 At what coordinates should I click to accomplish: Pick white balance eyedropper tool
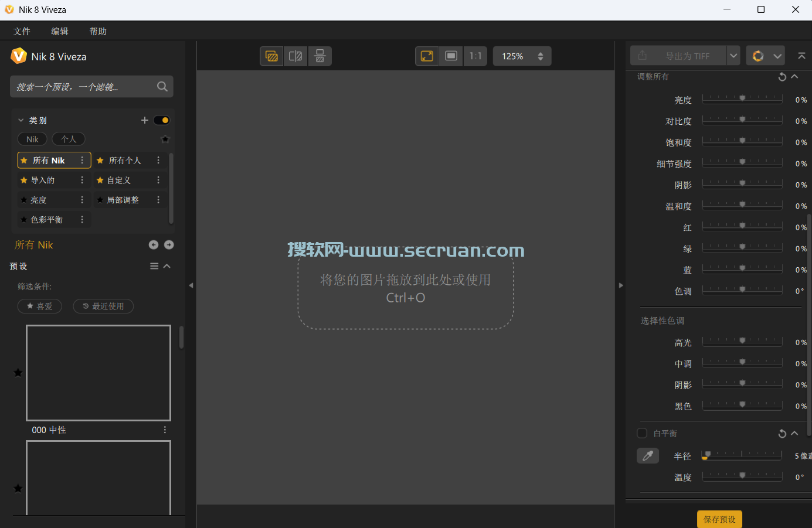click(x=648, y=456)
